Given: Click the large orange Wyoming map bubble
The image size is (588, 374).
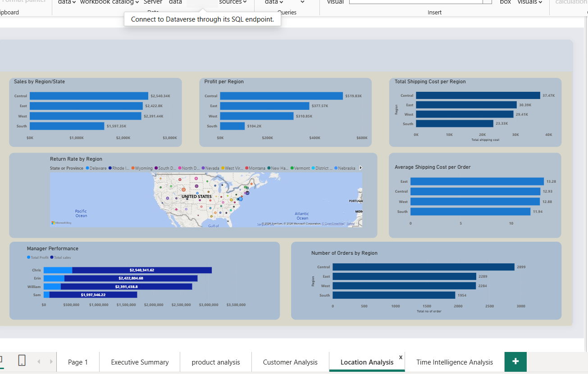Looking at the screenshot, I should [x=183, y=189].
